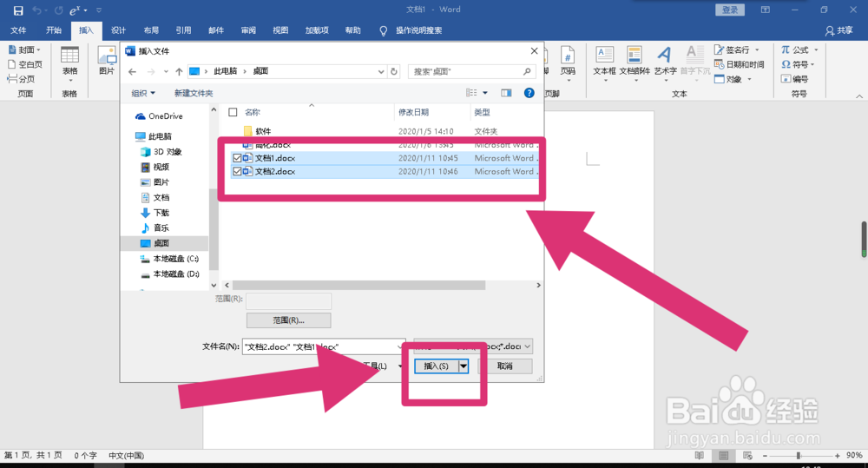
Task: Insert a 空白页 blank page
Action: pyautogui.click(x=25, y=64)
